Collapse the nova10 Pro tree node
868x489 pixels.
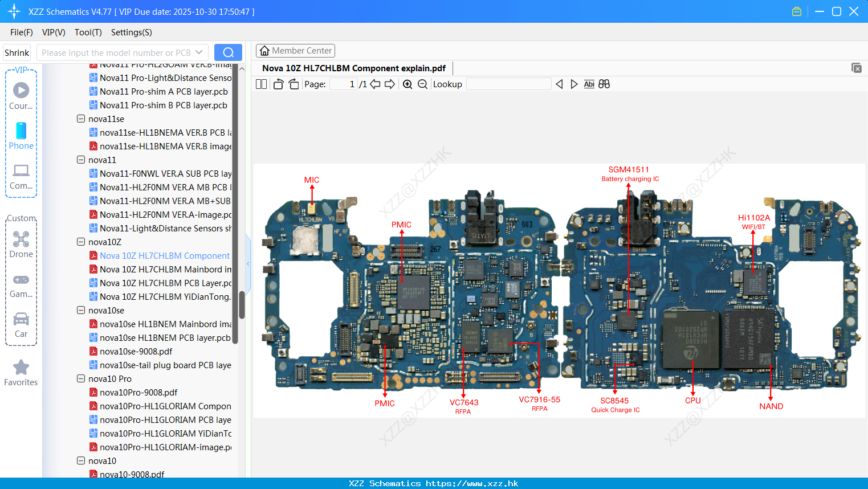81,378
